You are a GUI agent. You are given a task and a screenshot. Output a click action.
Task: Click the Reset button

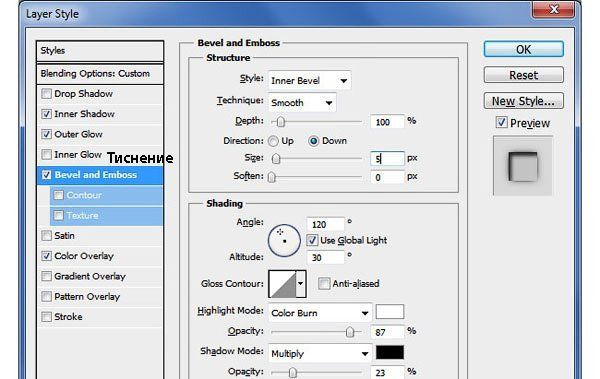[523, 75]
